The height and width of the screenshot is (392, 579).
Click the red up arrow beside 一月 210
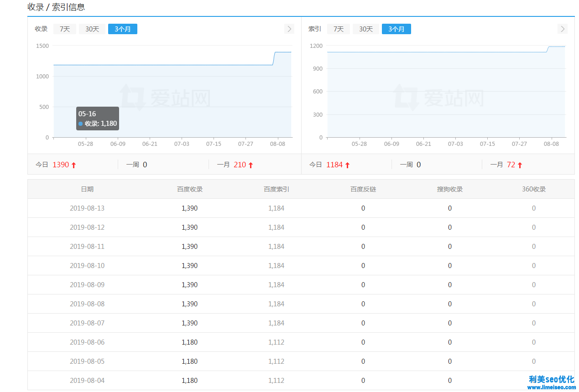point(250,165)
